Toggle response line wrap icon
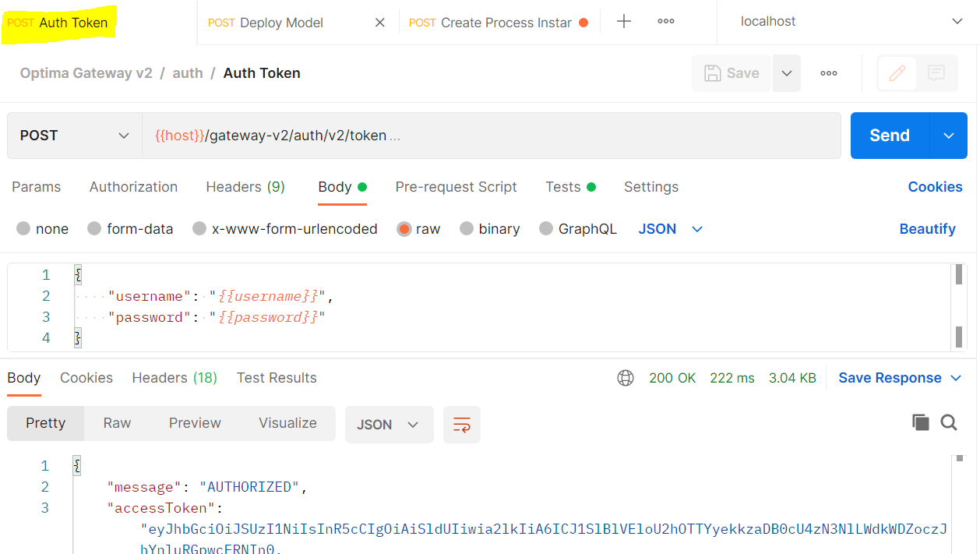 pos(462,425)
